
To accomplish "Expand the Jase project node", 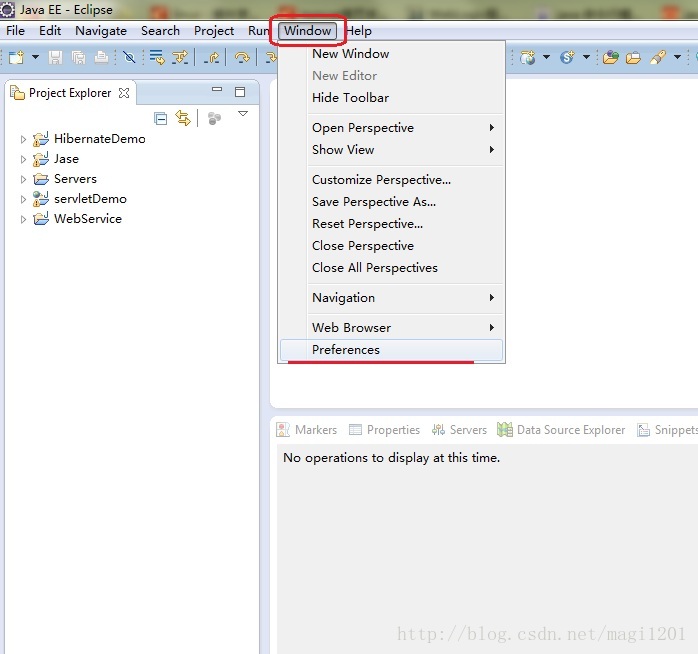I will 23,159.
